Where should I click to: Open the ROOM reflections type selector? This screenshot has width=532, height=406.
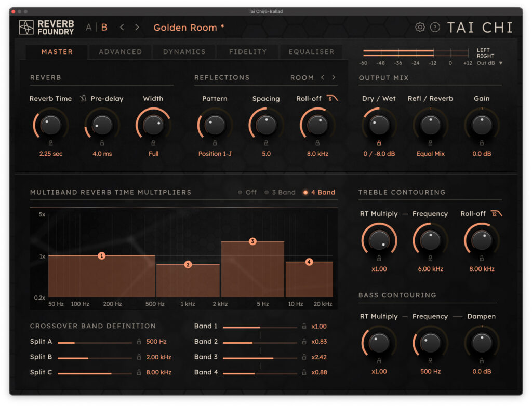coord(302,78)
